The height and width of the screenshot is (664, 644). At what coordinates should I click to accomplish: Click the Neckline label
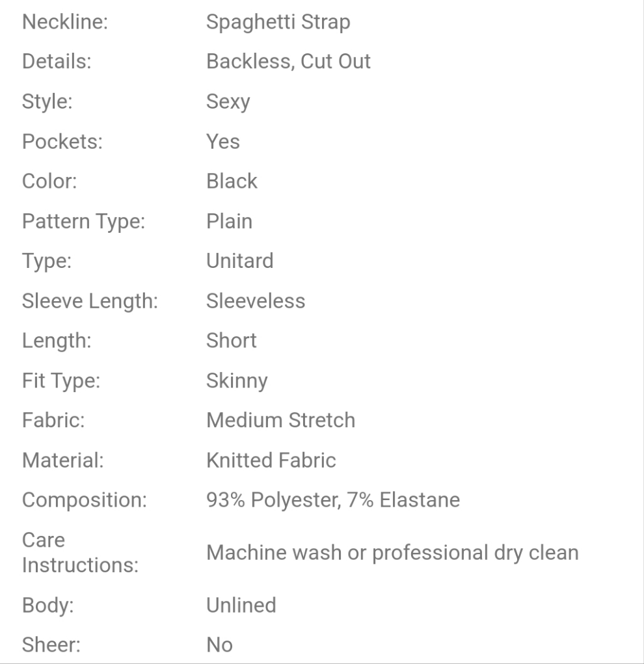point(65,22)
